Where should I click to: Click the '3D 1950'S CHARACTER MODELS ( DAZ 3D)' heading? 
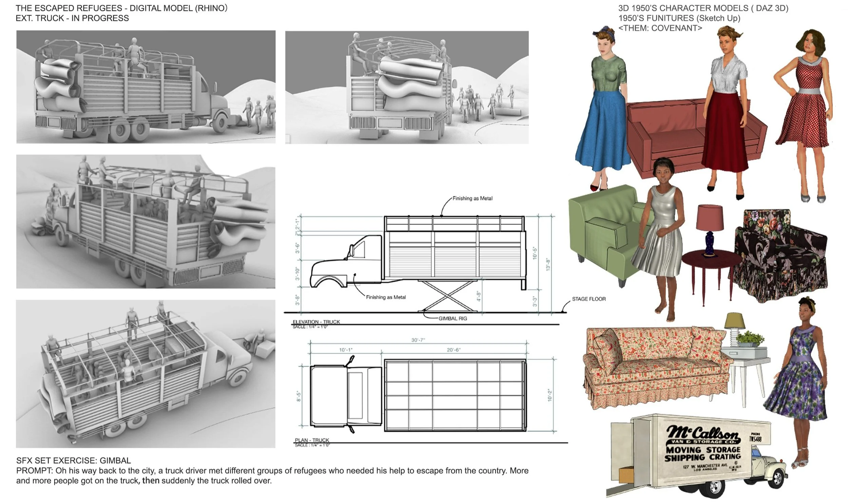[x=703, y=8]
